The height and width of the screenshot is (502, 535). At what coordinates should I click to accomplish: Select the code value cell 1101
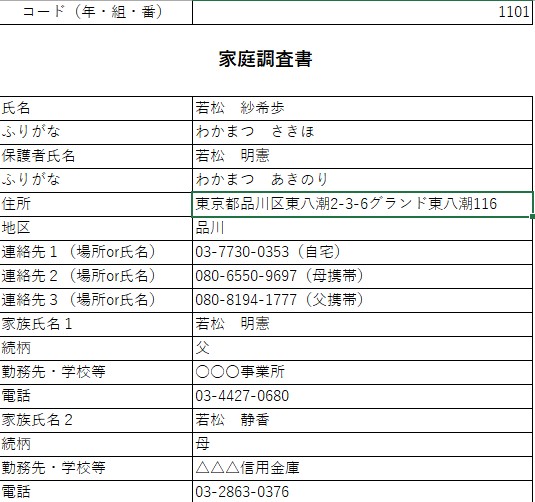click(x=362, y=12)
